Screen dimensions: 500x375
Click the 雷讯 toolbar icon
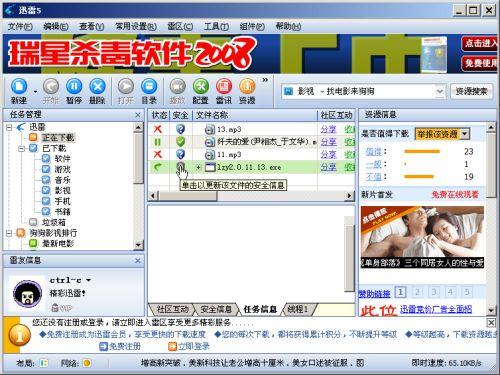coord(224,91)
